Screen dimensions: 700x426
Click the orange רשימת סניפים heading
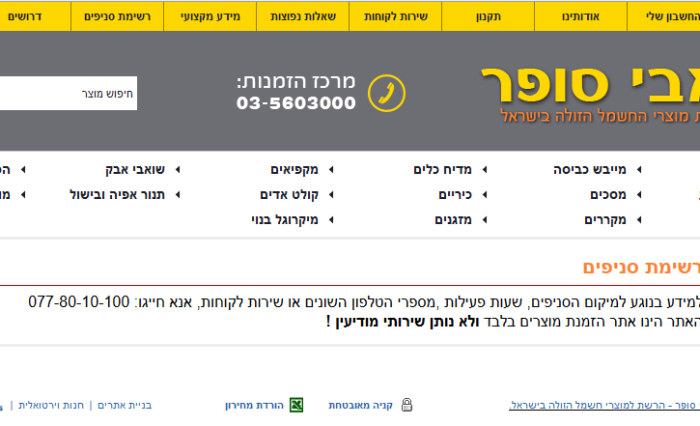641,267
